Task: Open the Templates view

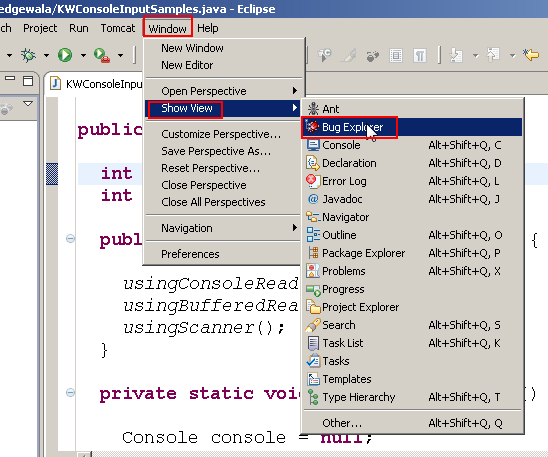Action: [413, 379]
